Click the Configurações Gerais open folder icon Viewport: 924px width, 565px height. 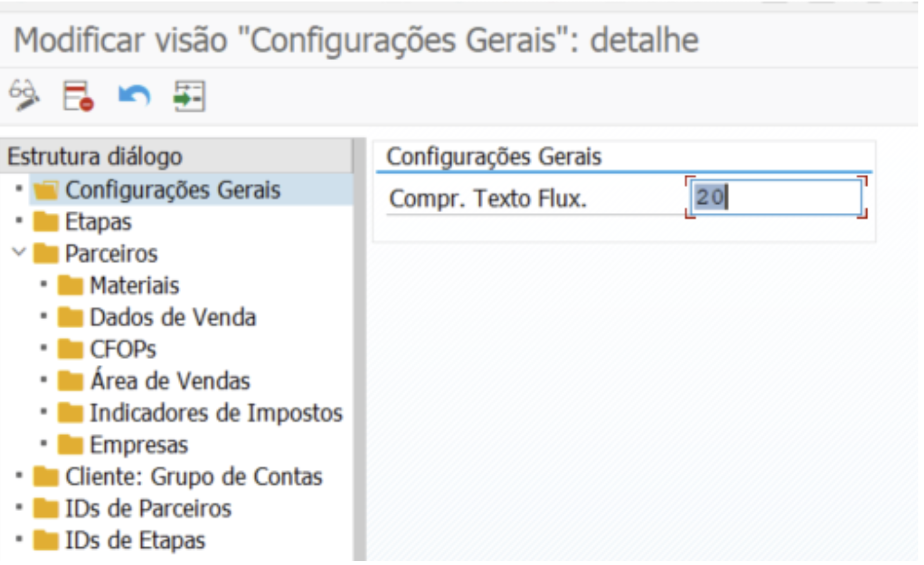(46, 190)
